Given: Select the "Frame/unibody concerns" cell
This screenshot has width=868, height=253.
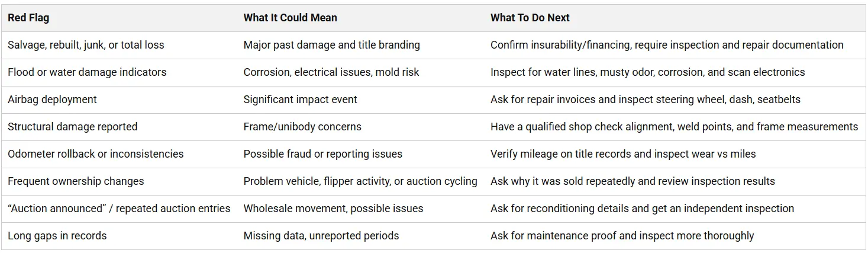Looking at the screenshot, I should click(302, 127).
